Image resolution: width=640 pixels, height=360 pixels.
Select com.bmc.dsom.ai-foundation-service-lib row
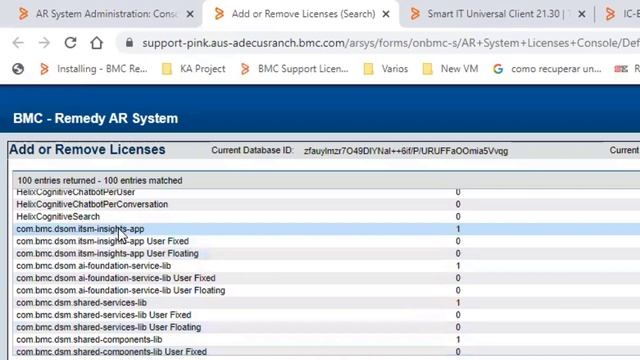click(x=327, y=266)
